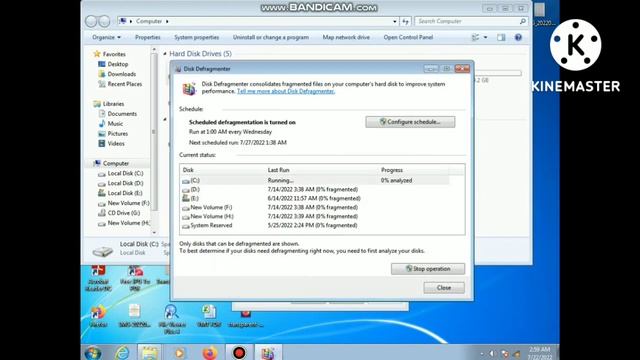The width and height of the screenshot is (640, 360).
Task: Select Recent Places in navigation pane
Action: pyautogui.click(x=124, y=84)
